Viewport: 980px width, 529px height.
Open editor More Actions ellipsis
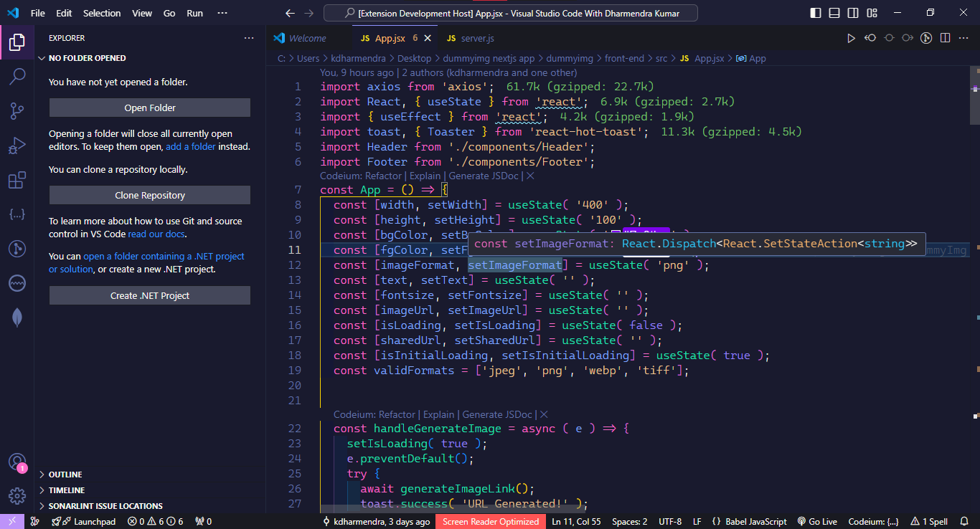point(964,38)
